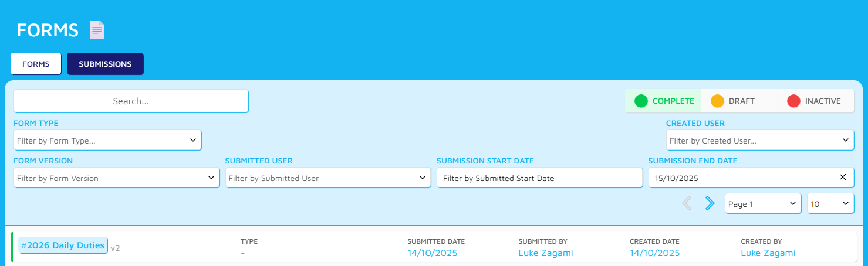
Task: Toggle the Inactive status filter
Action: [x=816, y=101]
